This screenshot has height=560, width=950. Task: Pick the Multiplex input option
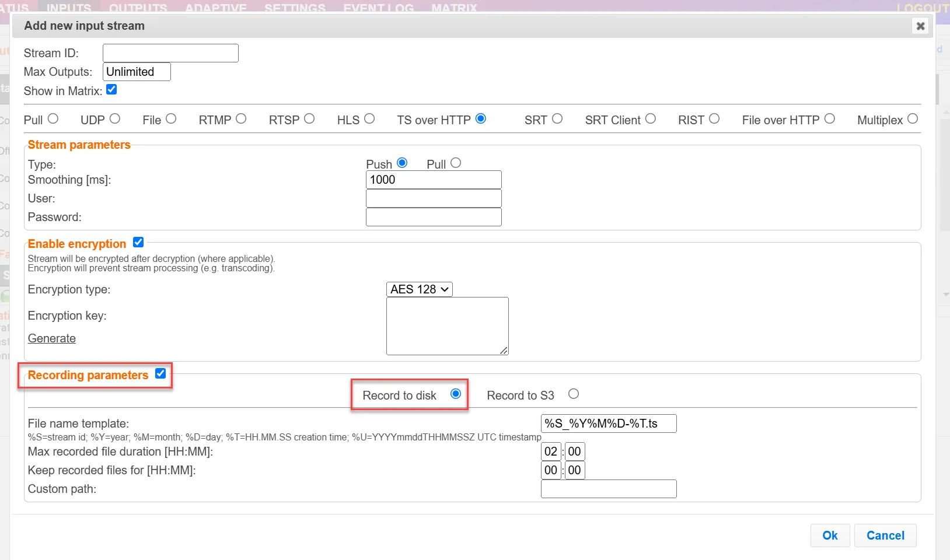coord(913,119)
